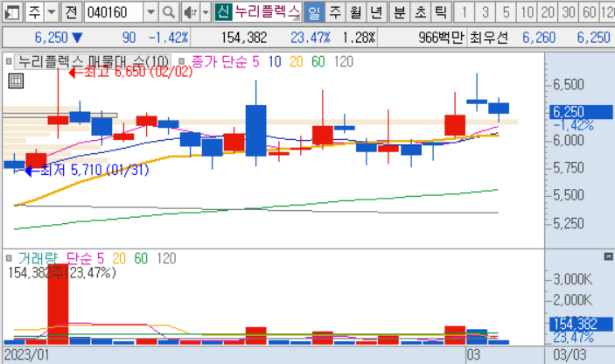Screen dimensions: 615x364
Task: Click the stock code field 040160
Action: [114, 12]
